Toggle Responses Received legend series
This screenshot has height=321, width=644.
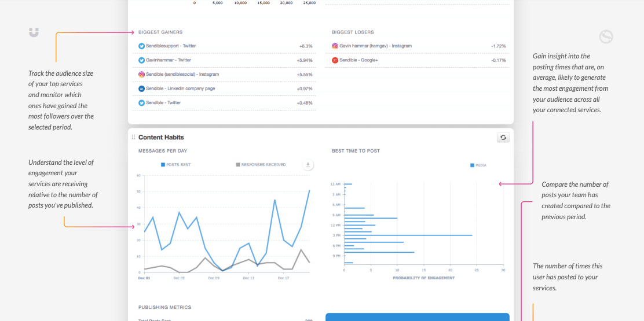click(261, 165)
